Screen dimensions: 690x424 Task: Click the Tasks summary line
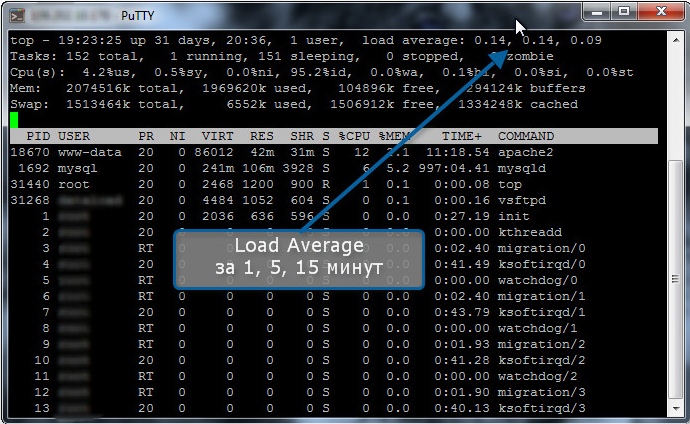tap(300, 56)
